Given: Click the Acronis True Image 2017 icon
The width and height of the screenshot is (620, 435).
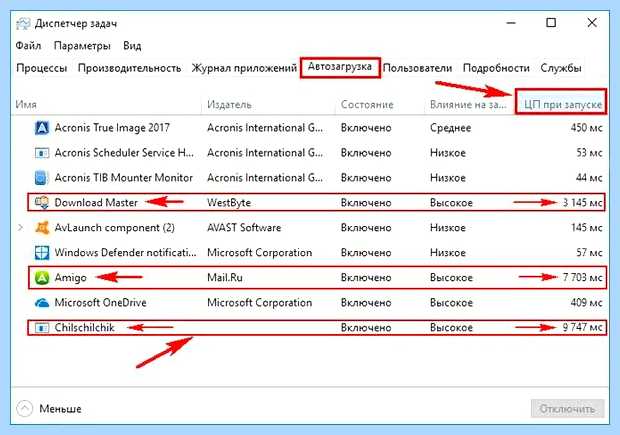Looking at the screenshot, I should (x=42, y=128).
